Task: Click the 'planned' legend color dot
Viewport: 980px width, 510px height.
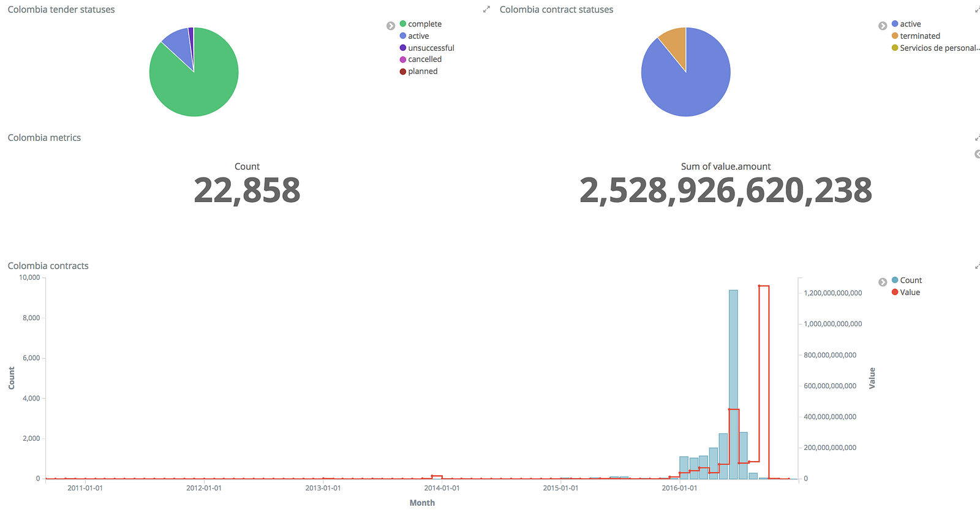Action: point(403,72)
